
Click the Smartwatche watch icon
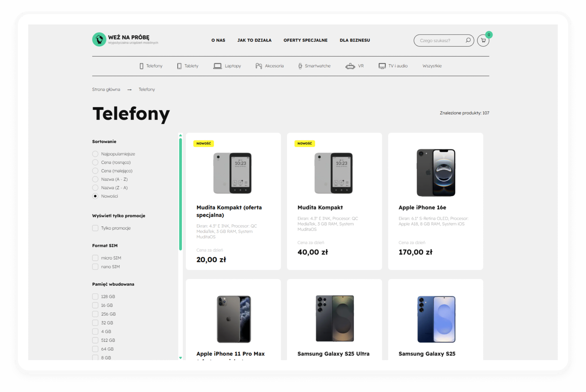(x=300, y=66)
